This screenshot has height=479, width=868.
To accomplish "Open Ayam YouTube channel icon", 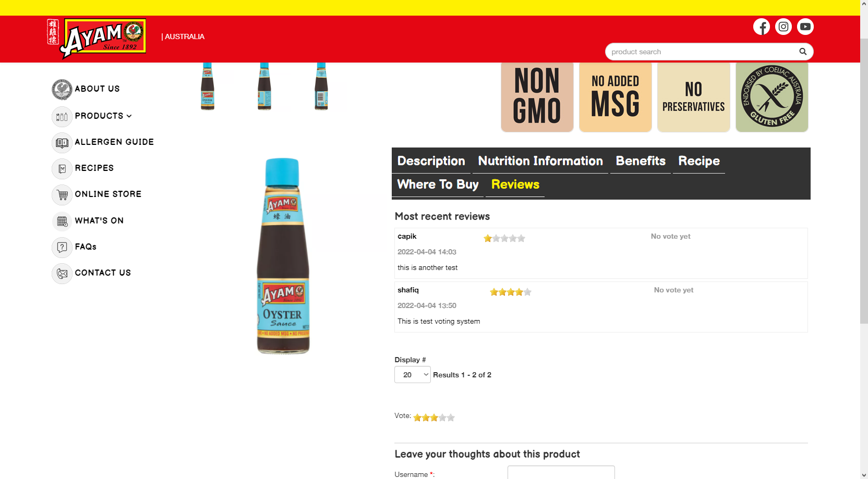I will tap(805, 27).
